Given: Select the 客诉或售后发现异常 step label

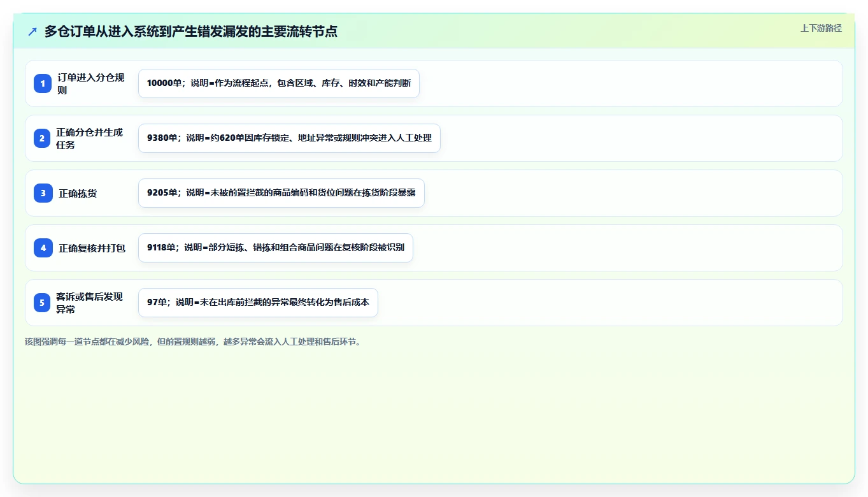Looking at the screenshot, I should click(90, 303).
